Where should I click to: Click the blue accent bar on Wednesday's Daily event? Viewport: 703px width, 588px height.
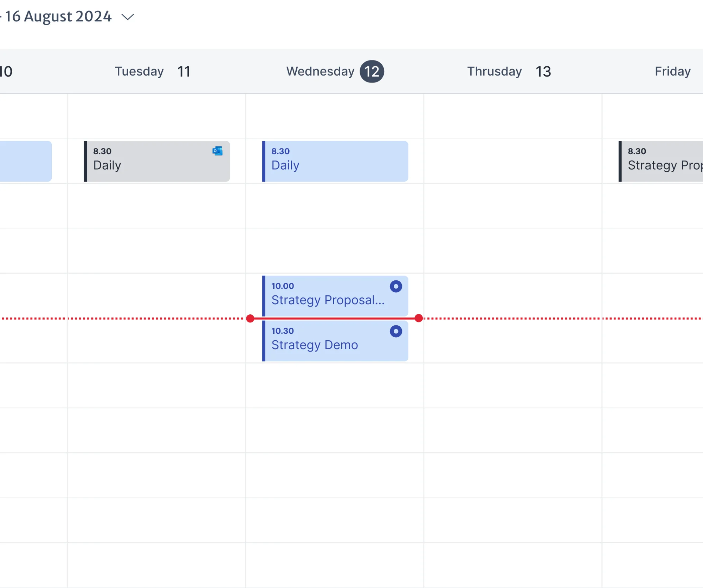point(264,161)
